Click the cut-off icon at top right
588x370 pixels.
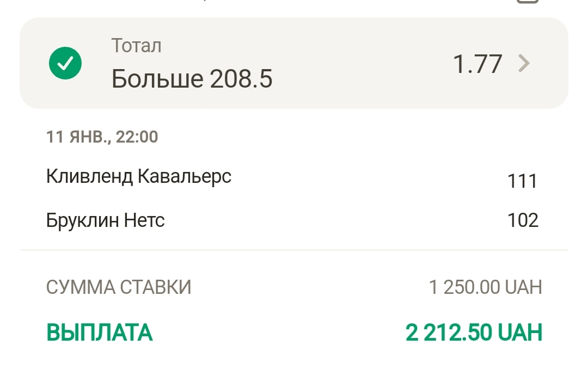tap(527, 2)
